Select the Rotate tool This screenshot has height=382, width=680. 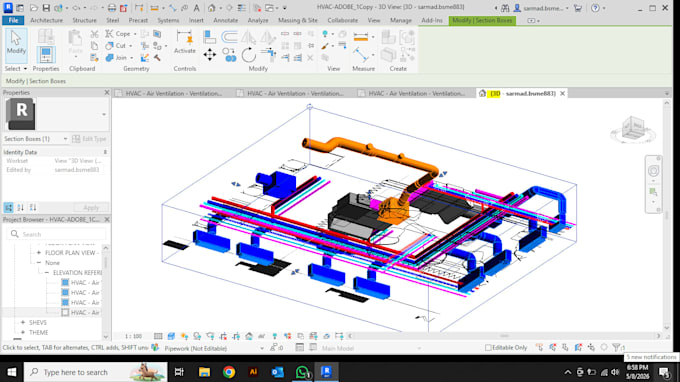click(248, 55)
